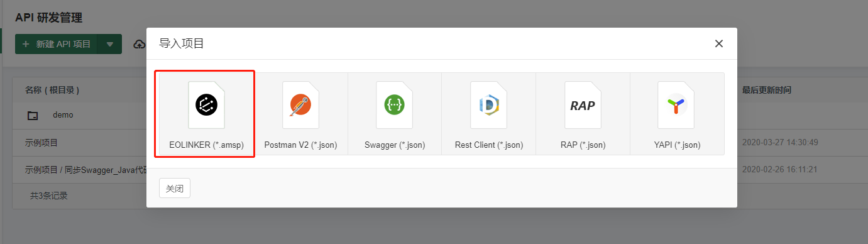The image size is (868, 244).
Task: Choose the RAP import icon
Action: [x=583, y=105]
